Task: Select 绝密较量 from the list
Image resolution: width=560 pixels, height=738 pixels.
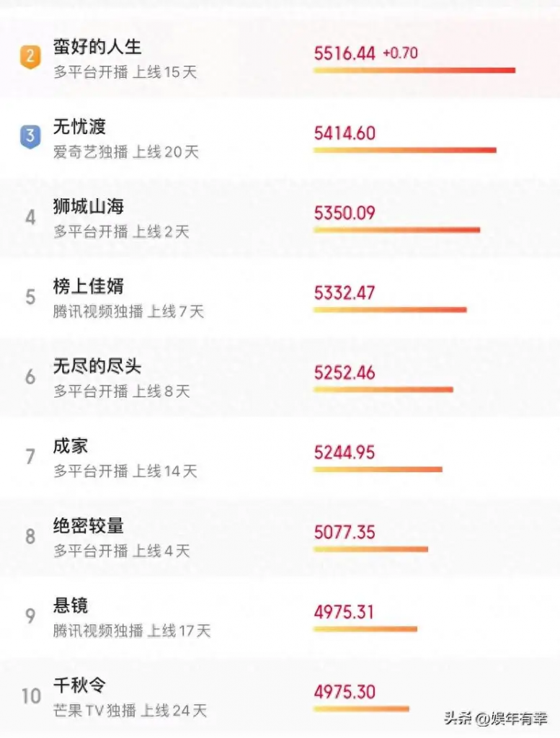Action: click(x=88, y=525)
